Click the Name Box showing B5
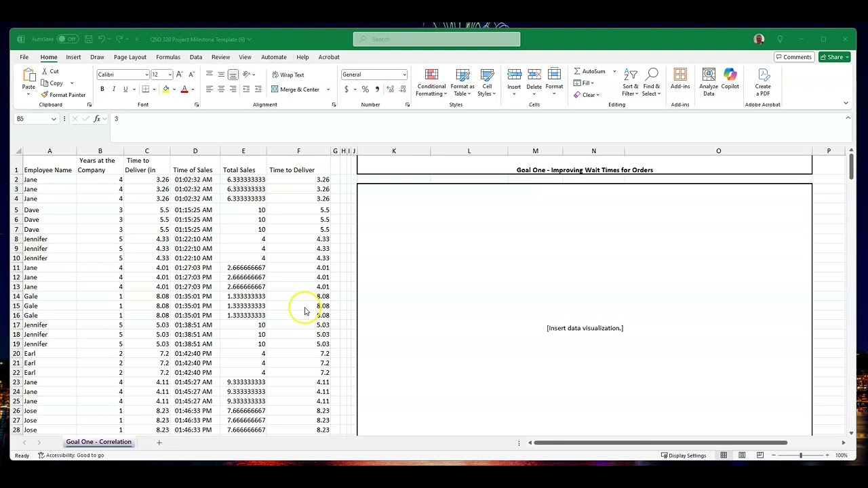Image resolution: width=868 pixels, height=488 pixels. pos(36,119)
